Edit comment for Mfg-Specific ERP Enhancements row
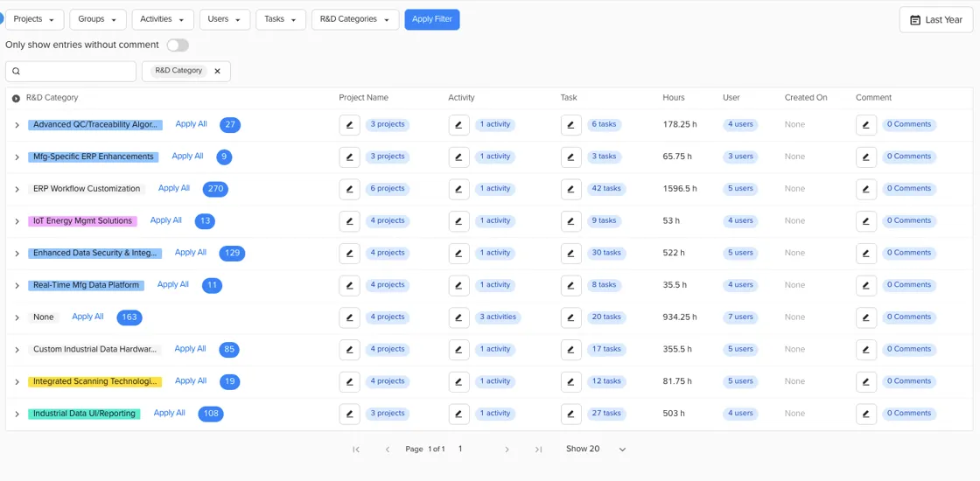980x481 pixels. coord(866,157)
